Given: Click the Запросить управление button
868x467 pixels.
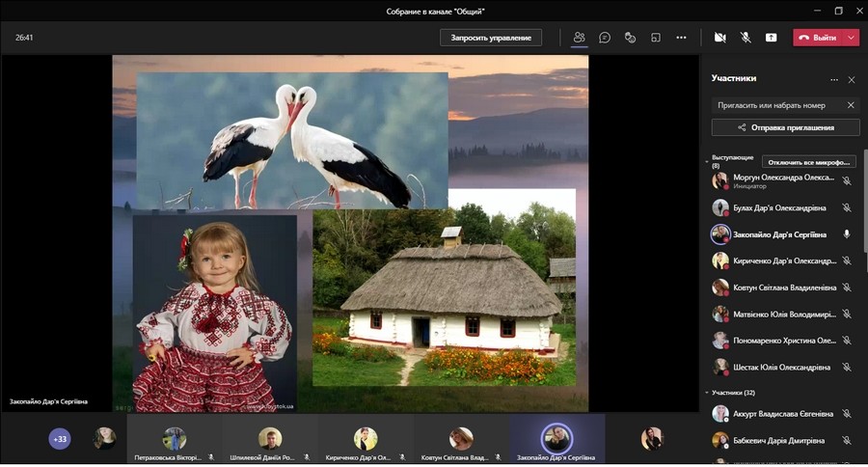Looking at the screenshot, I should click(x=491, y=38).
